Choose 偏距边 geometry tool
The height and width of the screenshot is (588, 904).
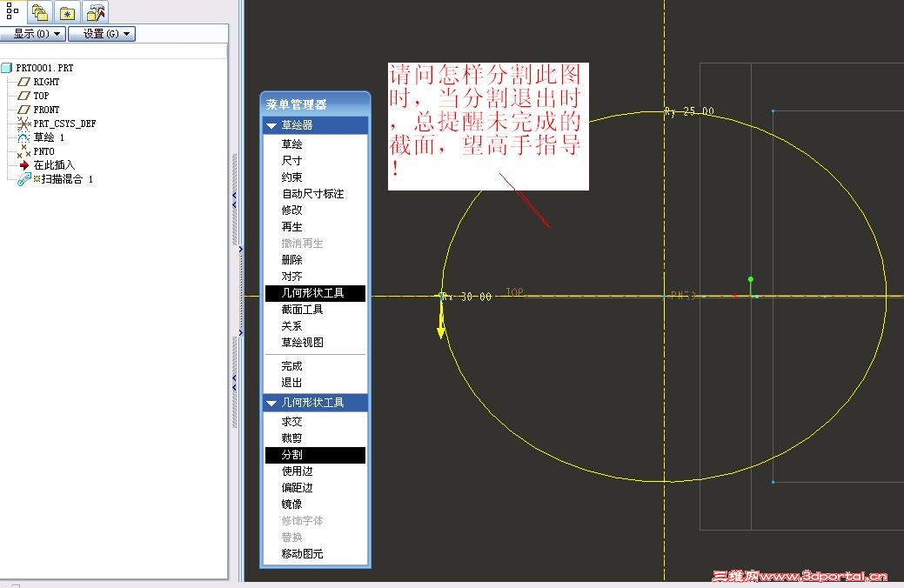pyautogui.click(x=297, y=488)
